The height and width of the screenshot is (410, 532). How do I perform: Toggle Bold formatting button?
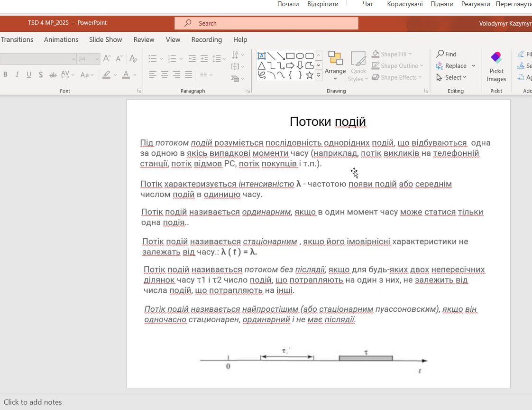6,75
